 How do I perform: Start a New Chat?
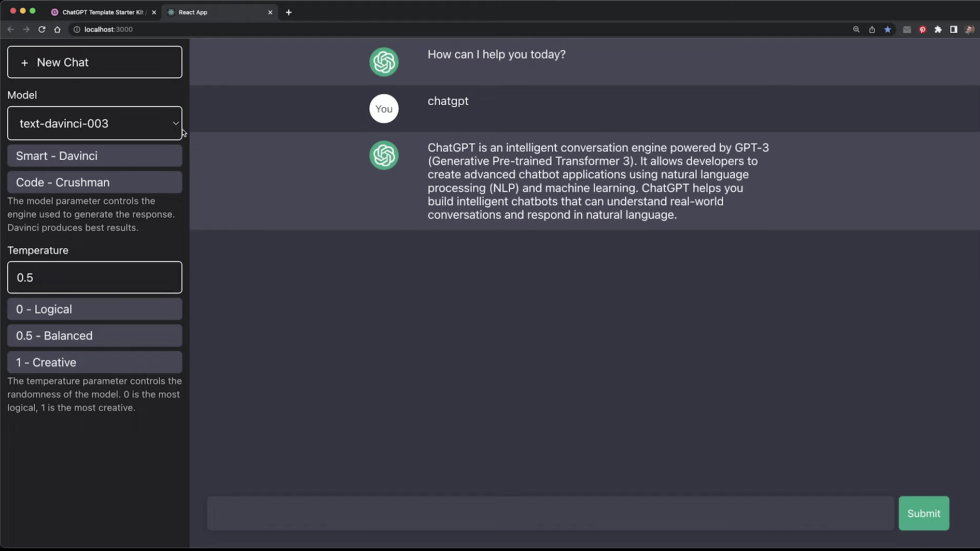95,62
